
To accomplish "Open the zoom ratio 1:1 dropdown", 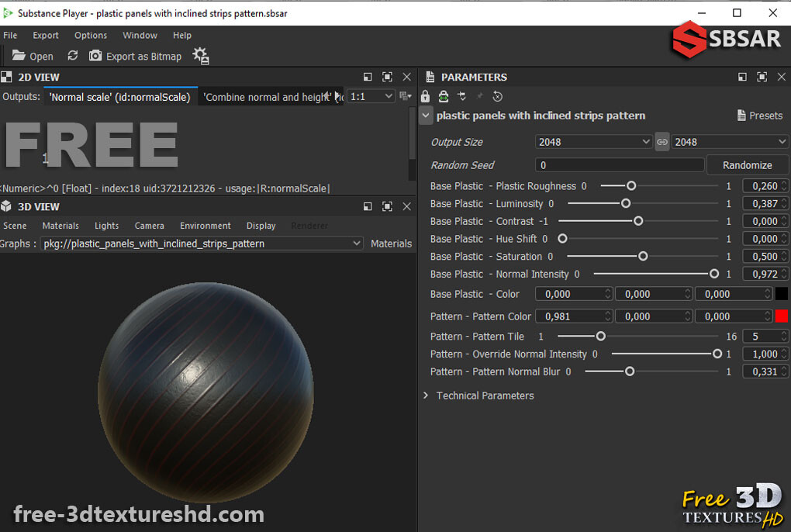I will point(371,96).
